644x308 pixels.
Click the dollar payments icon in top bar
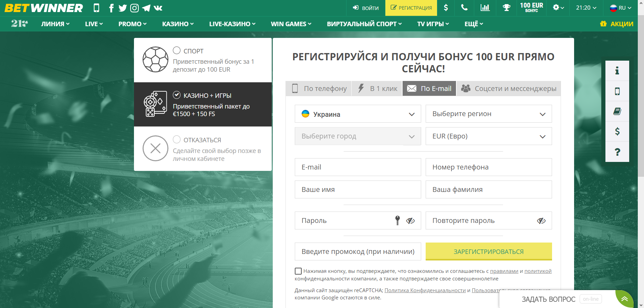click(446, 8)
